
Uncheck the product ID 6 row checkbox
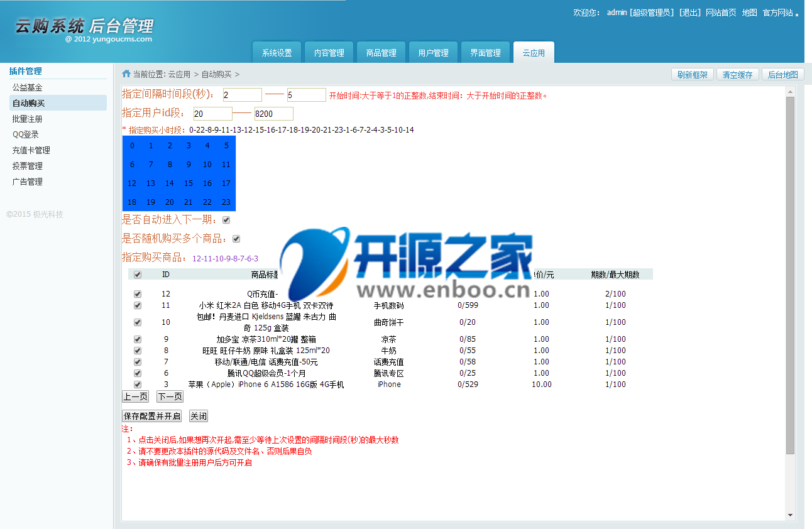[x=138, y=373]
